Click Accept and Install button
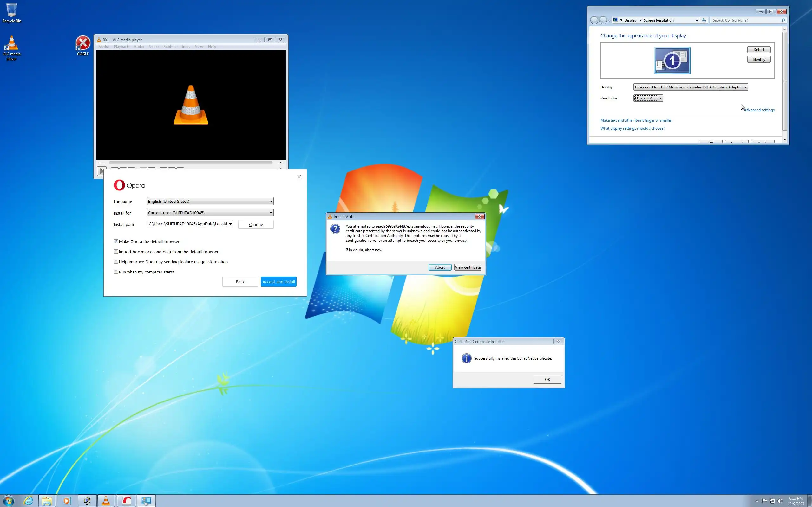 coord(278,282)
